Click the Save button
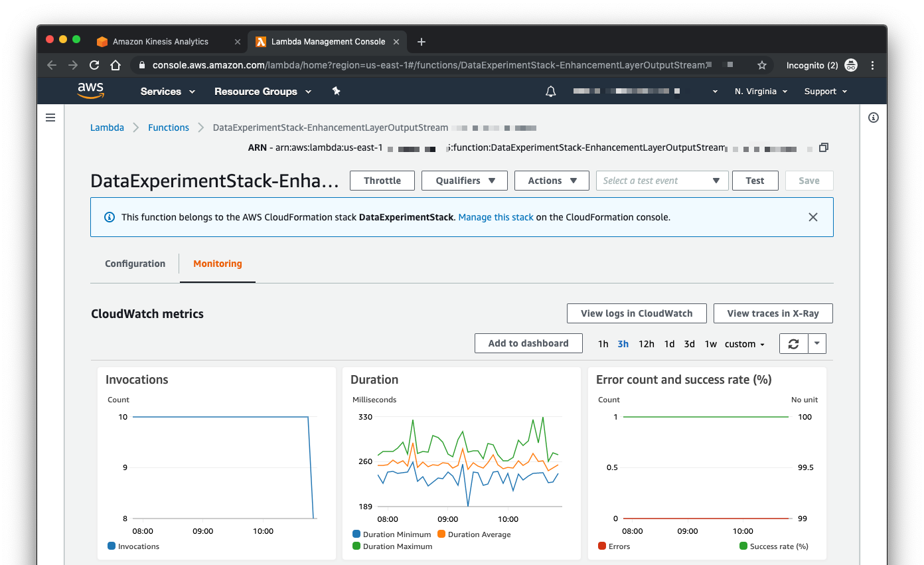 [x=809, y=181]
